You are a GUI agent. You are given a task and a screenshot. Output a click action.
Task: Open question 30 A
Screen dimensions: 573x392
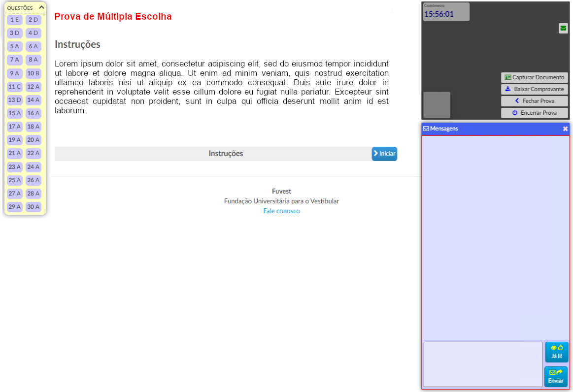[x=34, y=207]
